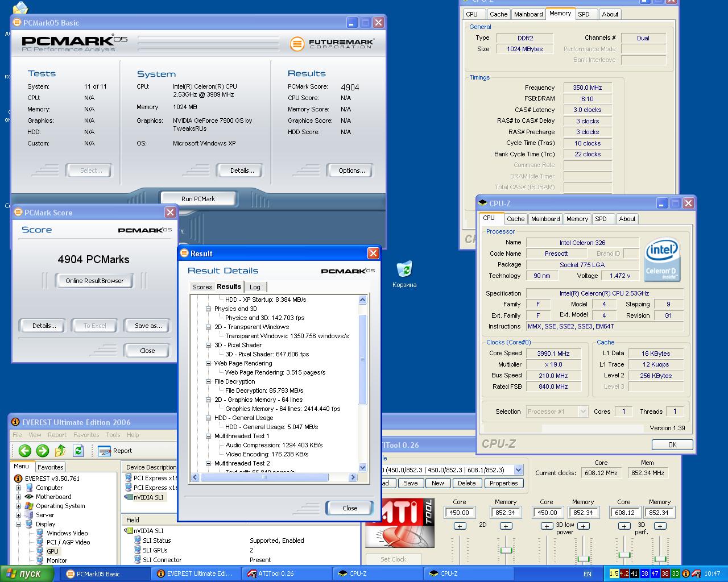Open the Mainboard tab in front CPU-Z window

point(545,219)
